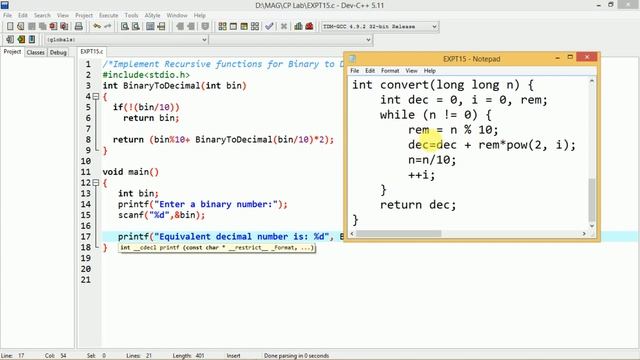Open Dev-C++ File menu

7,15
